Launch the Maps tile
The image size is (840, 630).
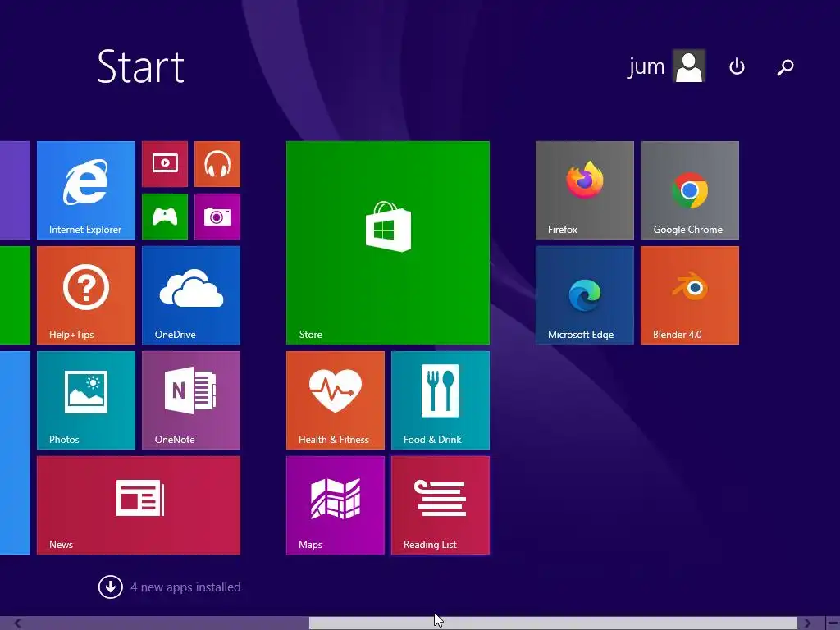(336, 505)
